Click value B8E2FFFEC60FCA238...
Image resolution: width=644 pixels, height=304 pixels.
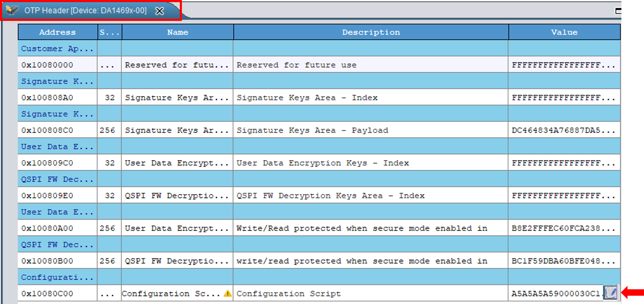click(x=563, y=228)
